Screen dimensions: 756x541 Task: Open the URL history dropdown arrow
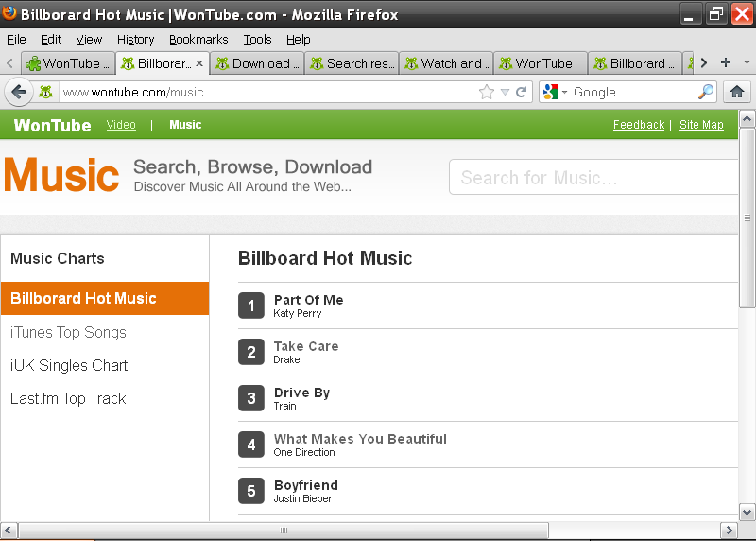pos(505,92)
